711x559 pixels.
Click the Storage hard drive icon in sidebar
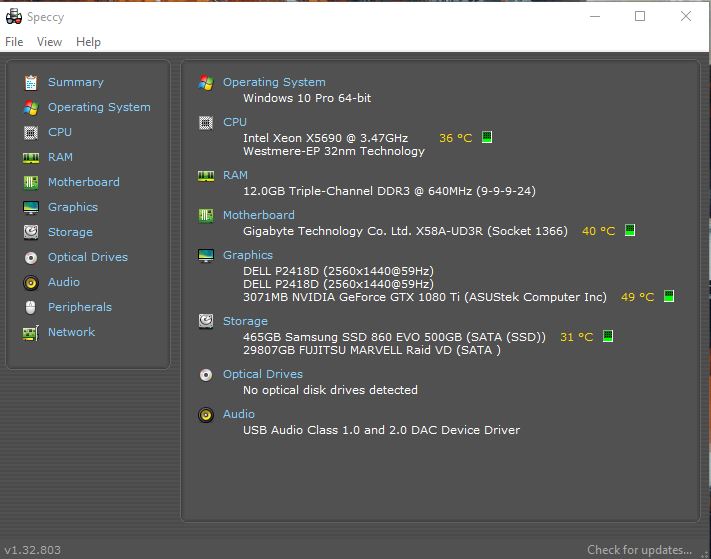pos(31,232)
